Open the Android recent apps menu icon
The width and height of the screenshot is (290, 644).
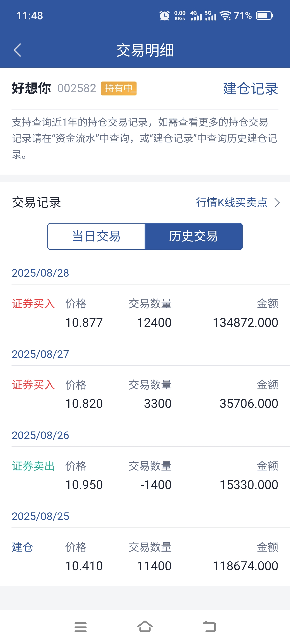[x=80, y=627]
